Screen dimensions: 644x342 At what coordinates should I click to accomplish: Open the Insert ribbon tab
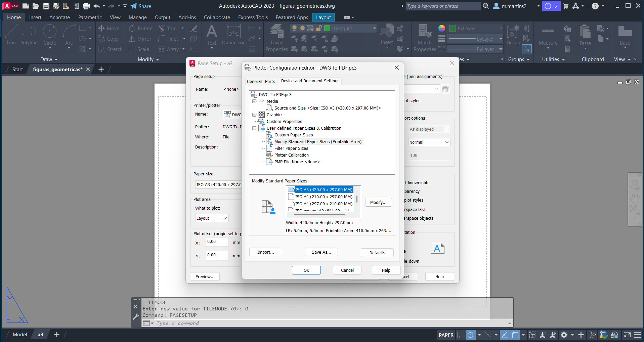pos(35,17)
